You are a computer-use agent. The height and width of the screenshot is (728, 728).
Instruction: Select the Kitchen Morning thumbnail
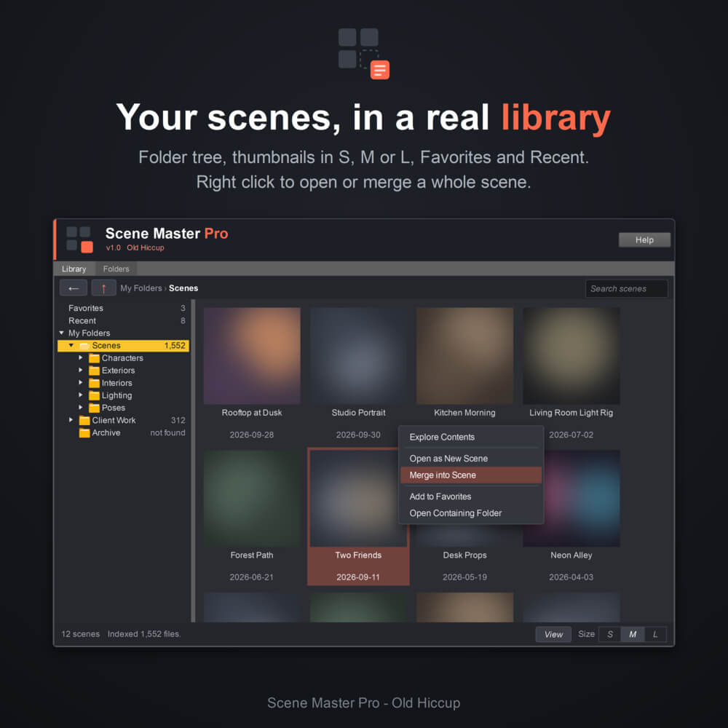pyautogui.click(x=464, y=356)
